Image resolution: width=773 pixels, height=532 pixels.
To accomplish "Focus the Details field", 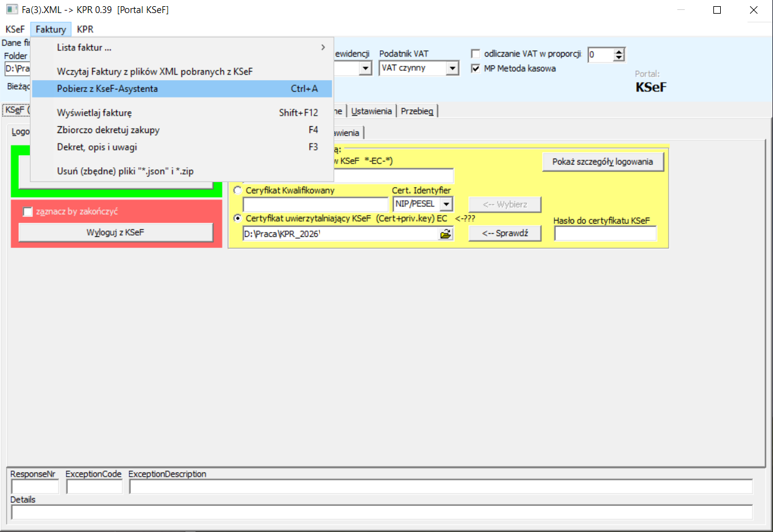I will click(x=382, y=513).
